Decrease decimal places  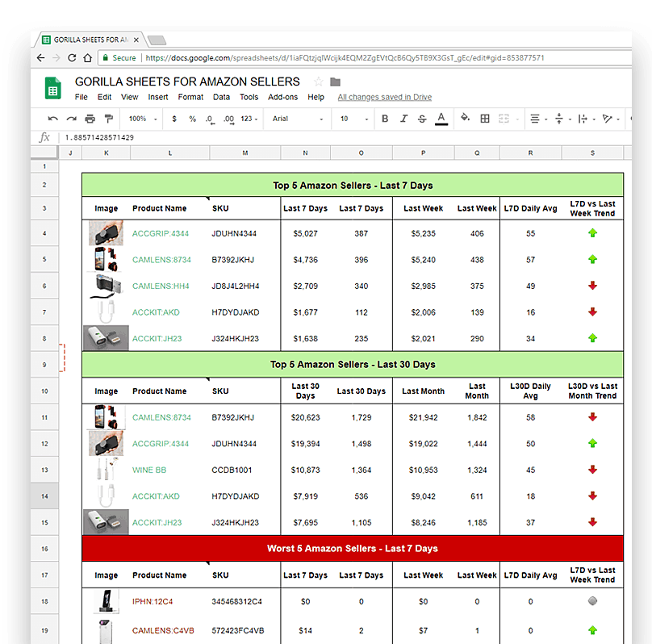[x=210, y=119]
